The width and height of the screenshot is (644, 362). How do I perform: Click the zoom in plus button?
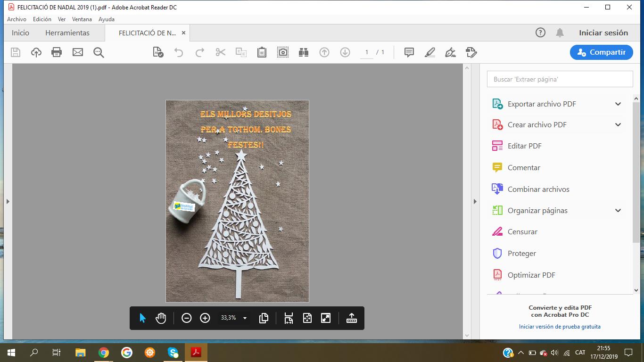click(205, 318)
